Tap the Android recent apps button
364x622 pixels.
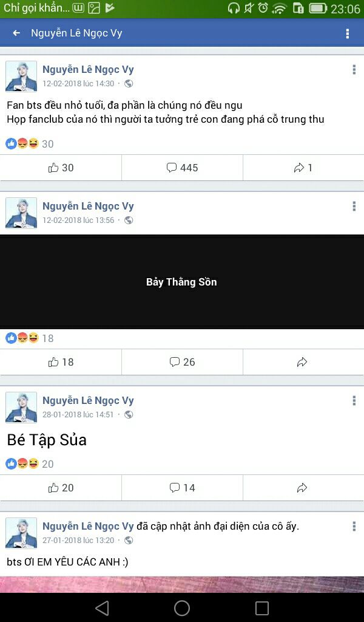coord(262,607)
